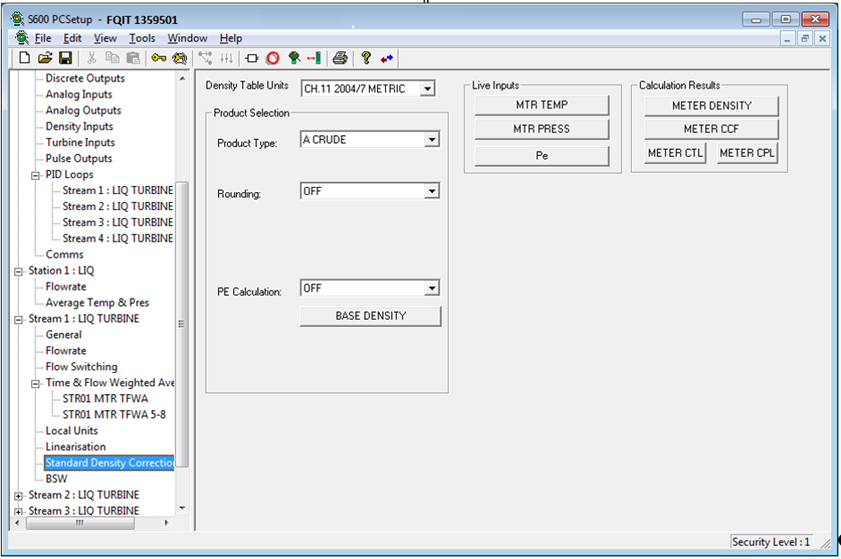
Task: Click the red circle toolbar icon
Action: click(273, 58)
